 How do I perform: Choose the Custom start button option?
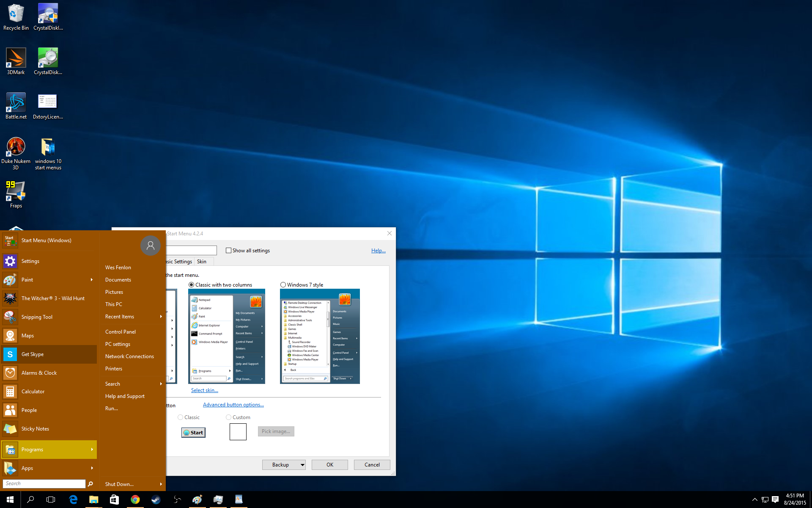point(228,417)
